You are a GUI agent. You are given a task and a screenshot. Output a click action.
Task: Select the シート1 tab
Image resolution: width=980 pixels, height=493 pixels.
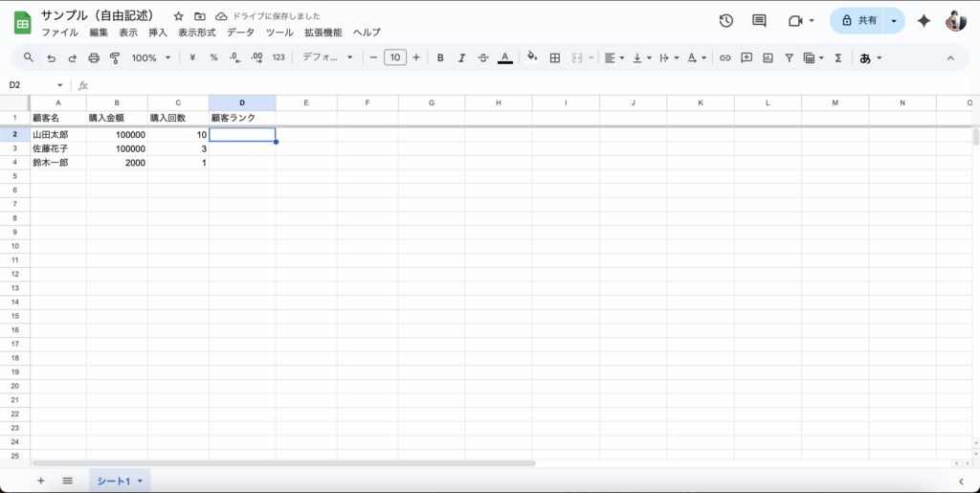pos(120,481)
